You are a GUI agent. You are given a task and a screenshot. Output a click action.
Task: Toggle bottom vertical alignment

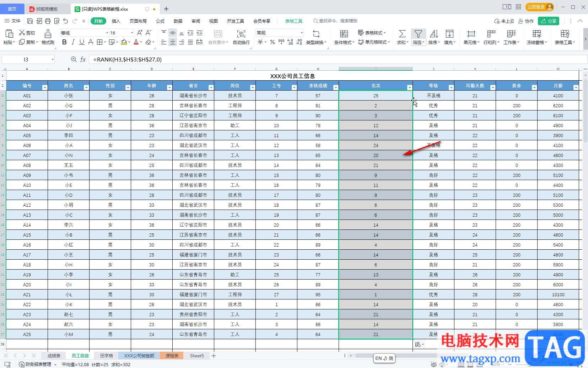182,33
